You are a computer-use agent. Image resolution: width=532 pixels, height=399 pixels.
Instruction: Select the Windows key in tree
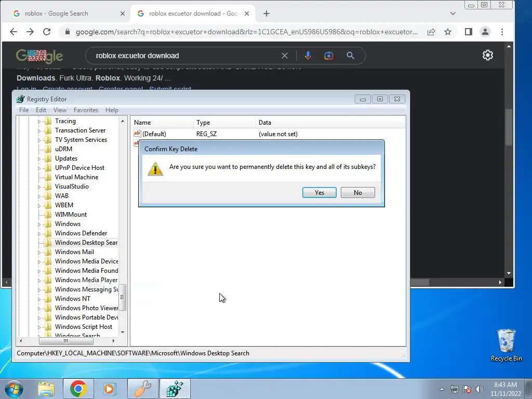[68, 224]
